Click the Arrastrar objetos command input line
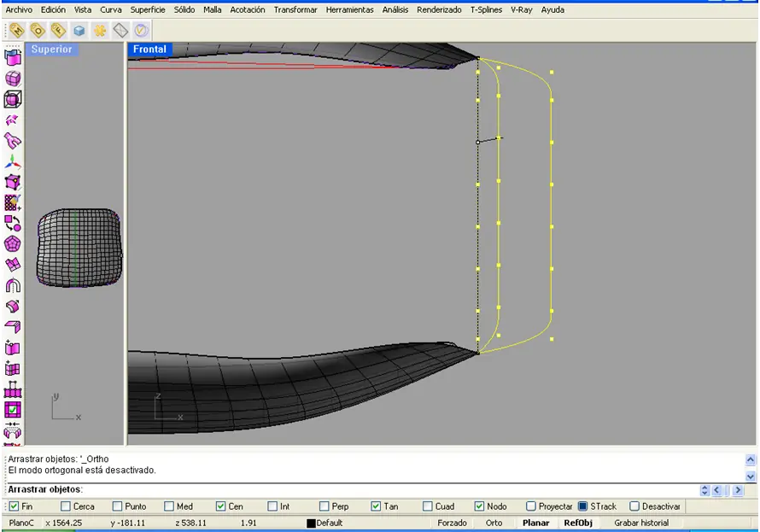 [x=354, y=490]
